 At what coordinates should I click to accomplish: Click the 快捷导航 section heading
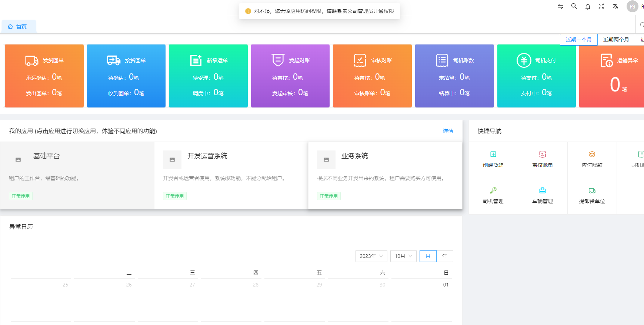(x=490, y=131)
